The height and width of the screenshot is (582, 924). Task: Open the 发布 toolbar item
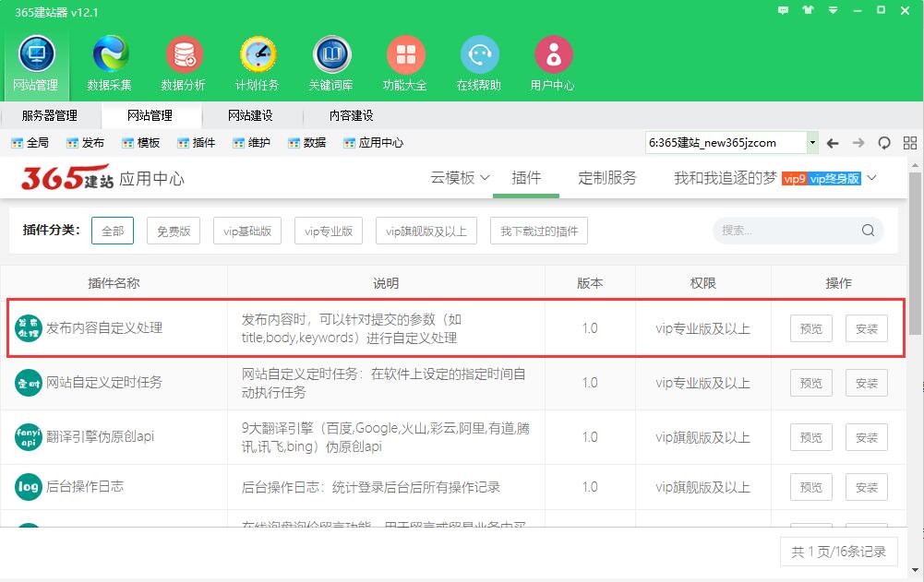(x=86, y=143)
